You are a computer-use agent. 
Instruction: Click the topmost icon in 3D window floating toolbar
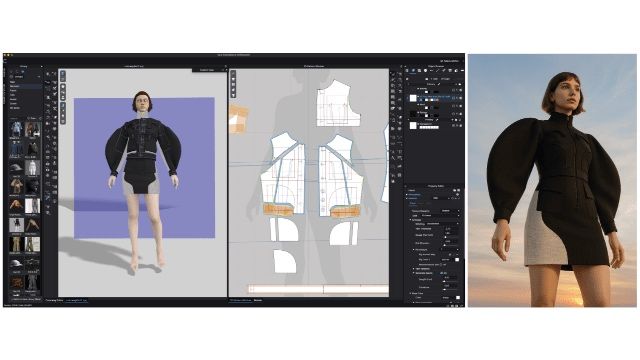(x=63, y=73)
